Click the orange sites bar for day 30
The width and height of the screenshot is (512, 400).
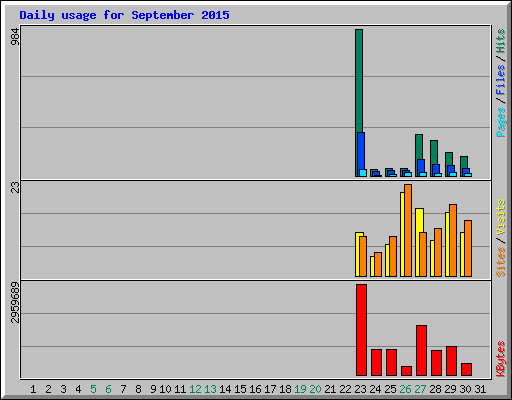click(x=468, y=248)
